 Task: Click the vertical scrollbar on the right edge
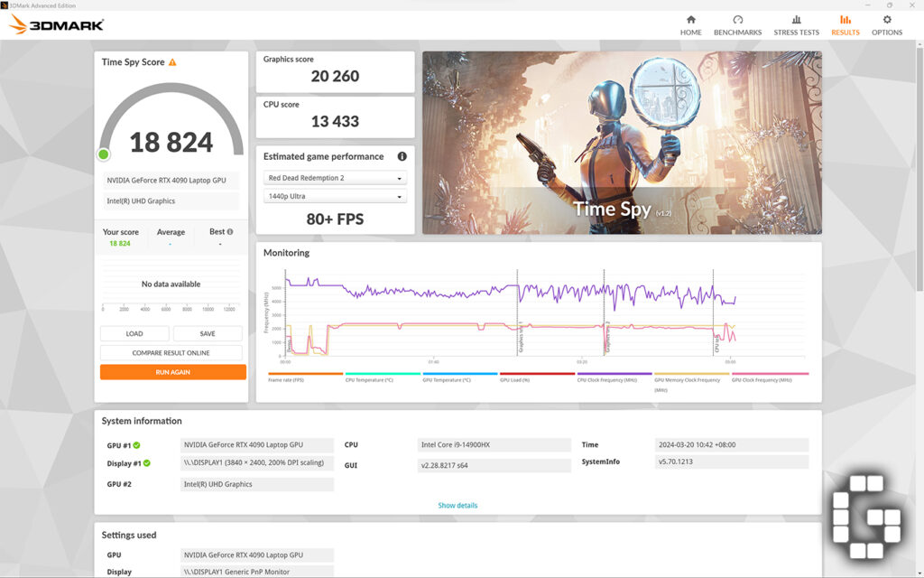tap(919, 168)
